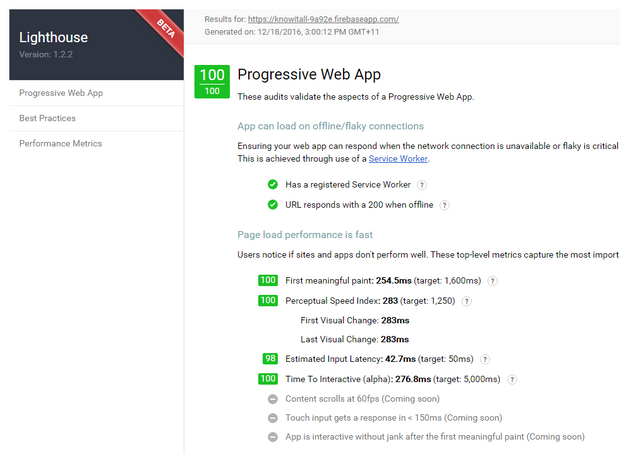Screen dimensions: 640x454
Task: Click App is interactive without jank text
Action: (x=435, y=437)
